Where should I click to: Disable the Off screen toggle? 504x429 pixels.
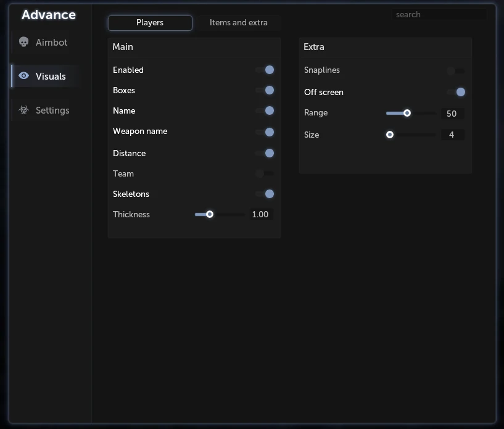click(x=456, y=92)
